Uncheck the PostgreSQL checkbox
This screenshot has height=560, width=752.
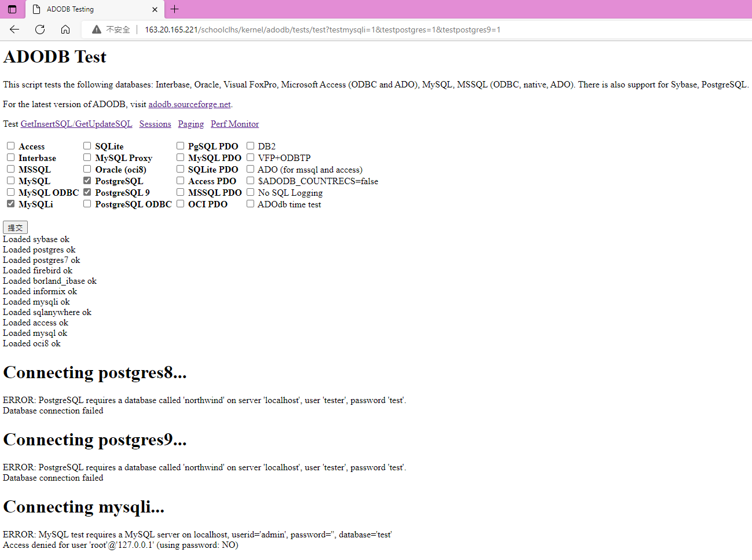[x=87, y=181]
